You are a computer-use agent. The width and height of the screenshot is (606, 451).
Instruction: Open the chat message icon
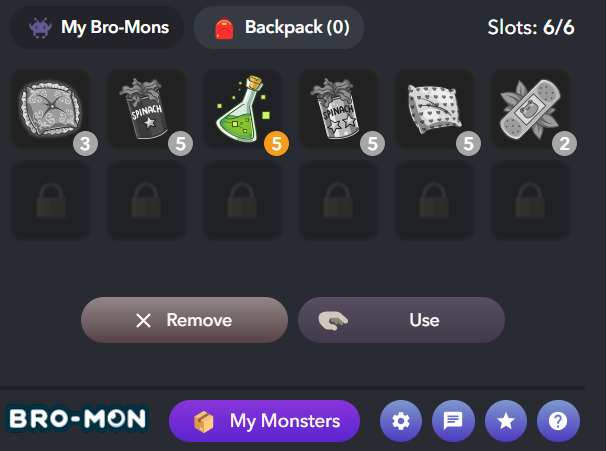click(x=453, y=421)
